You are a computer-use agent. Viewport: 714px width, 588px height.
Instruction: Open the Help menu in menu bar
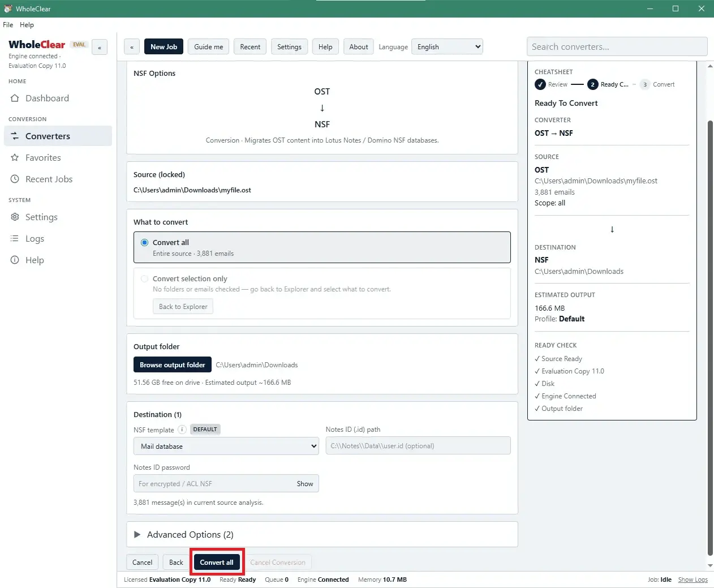click(27, 25)
